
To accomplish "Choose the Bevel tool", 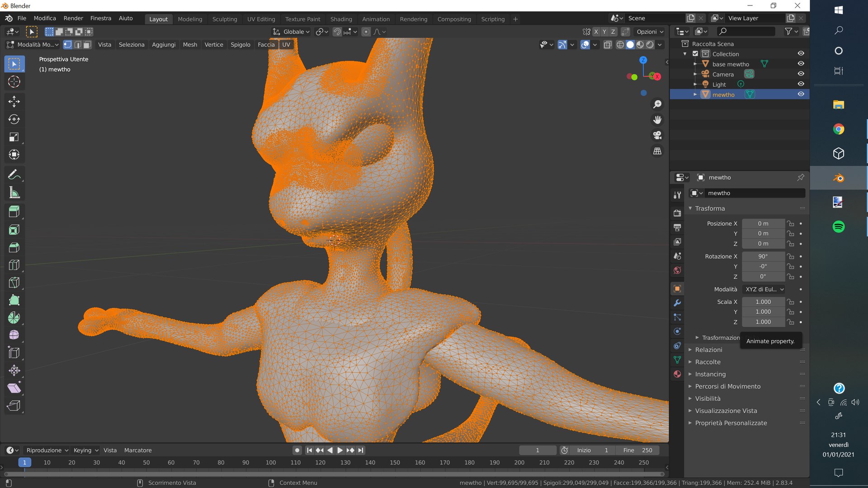I will click(14, 247).
